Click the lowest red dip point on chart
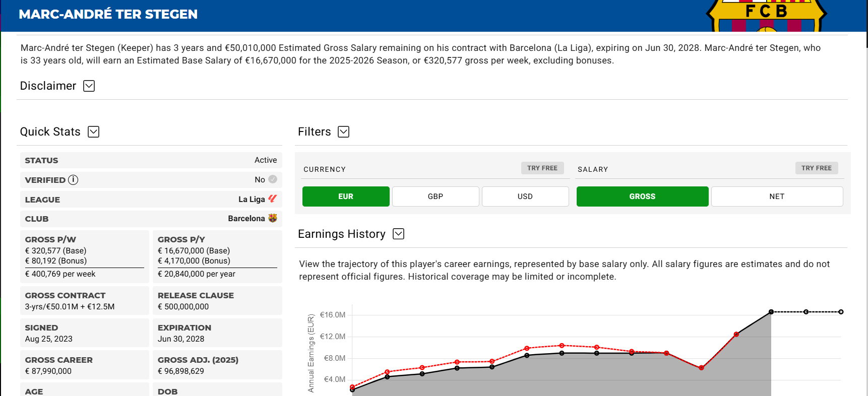This screenshot has width=868, height=396. click(701, 368)
